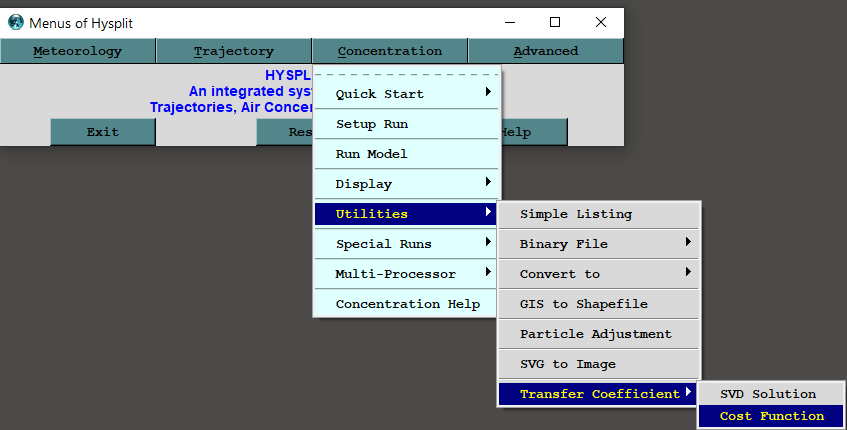The height and width of the screenshot is (430, 847).
Task: Choose Run Model menu entry
Action: pos(406,154)
